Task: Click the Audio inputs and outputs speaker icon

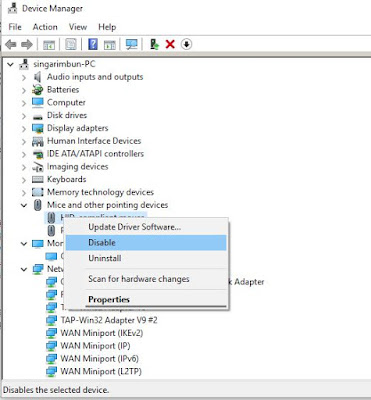Action: [x=38, y=77]
